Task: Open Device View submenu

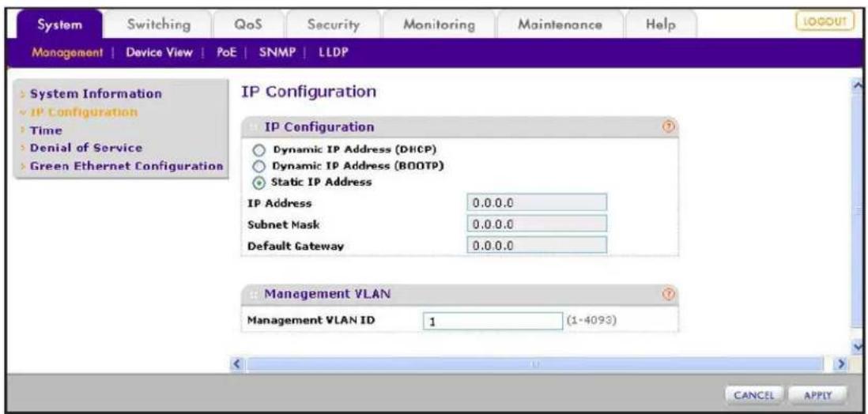Action: [x=159, y=53]
